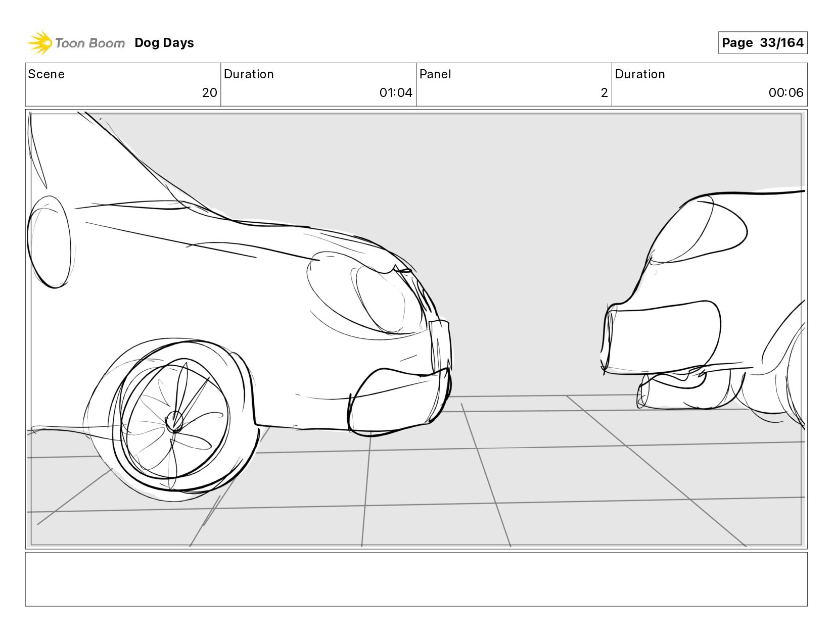The image size is (834, 644).
Task: Select scene duration value '01:04'
Action: point(396,93)
